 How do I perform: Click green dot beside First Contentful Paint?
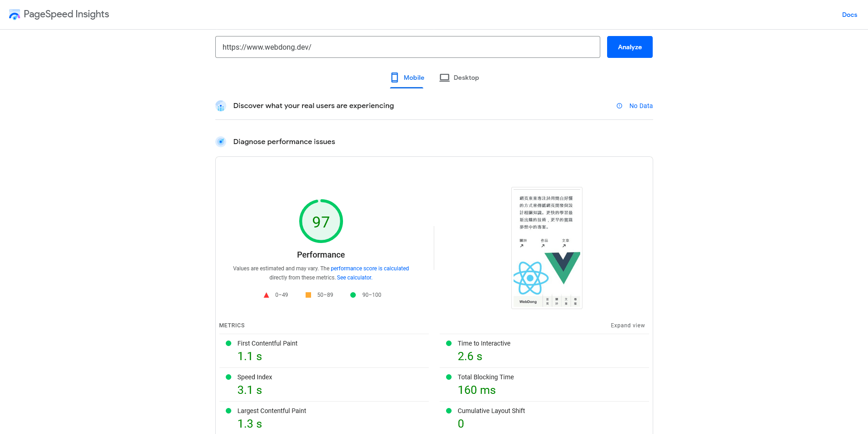coord(229,343)
